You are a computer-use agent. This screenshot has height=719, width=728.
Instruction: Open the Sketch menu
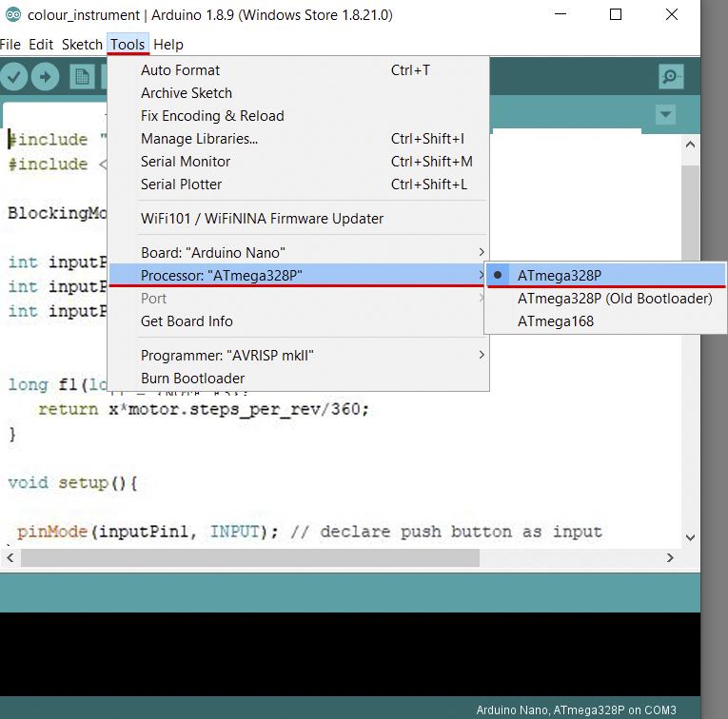coord(82,45)
